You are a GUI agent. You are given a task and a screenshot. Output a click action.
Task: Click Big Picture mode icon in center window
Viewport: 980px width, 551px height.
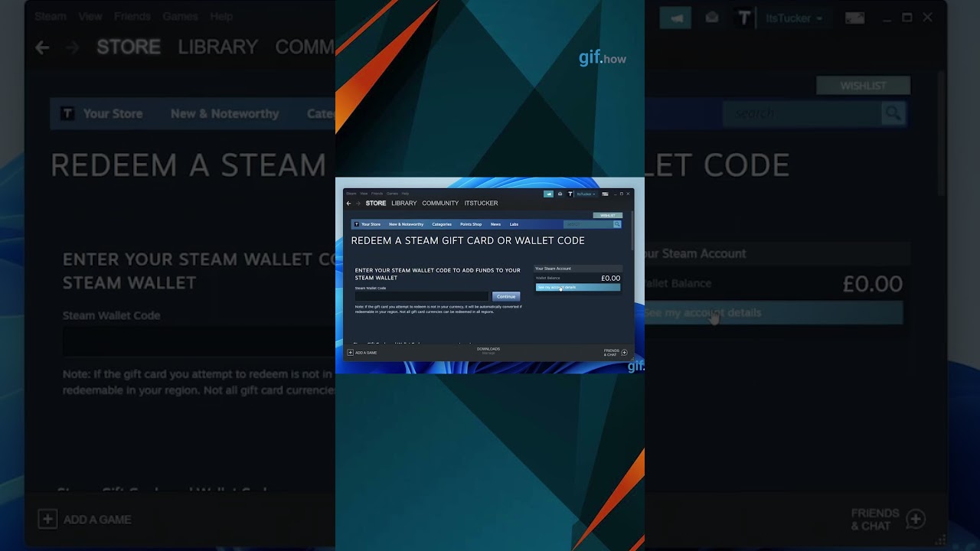point(605,194)
